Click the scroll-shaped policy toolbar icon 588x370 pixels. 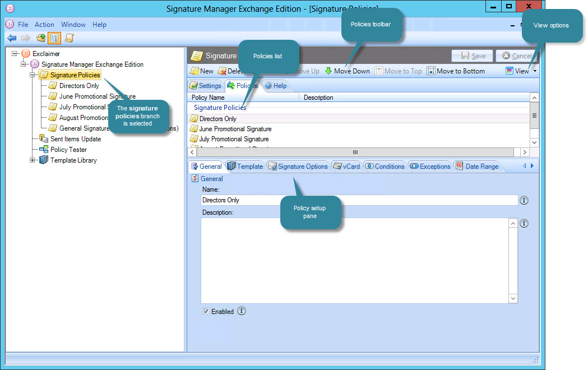[x=70, y=38]
